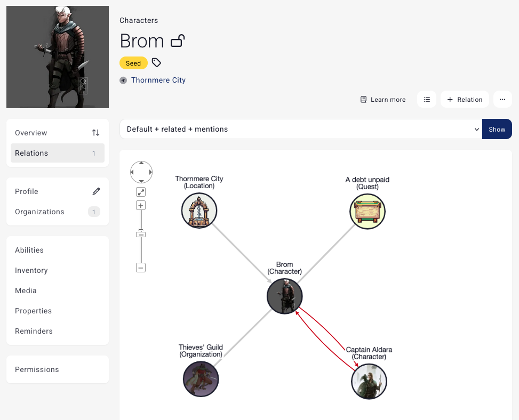This screenshot has height=420, width=519.
Task: Open list view icon beside Relation button
Action: tap(427, 99)
